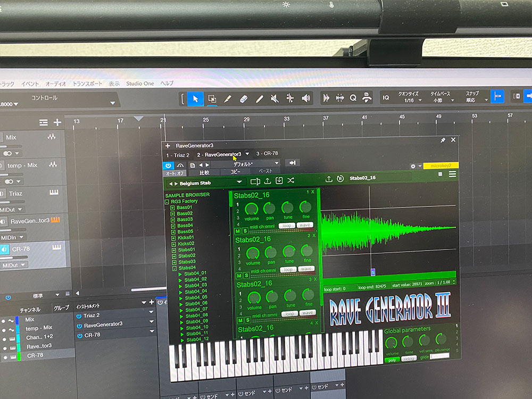
Task: Click the volume knob in Global parameters
Action: click(x=392, y=342)
